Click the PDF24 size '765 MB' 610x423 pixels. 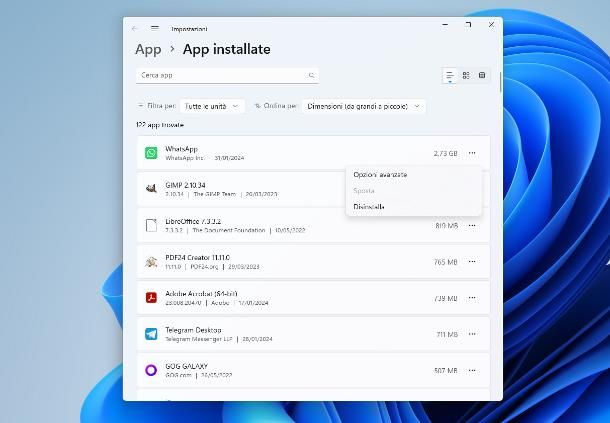445,262
